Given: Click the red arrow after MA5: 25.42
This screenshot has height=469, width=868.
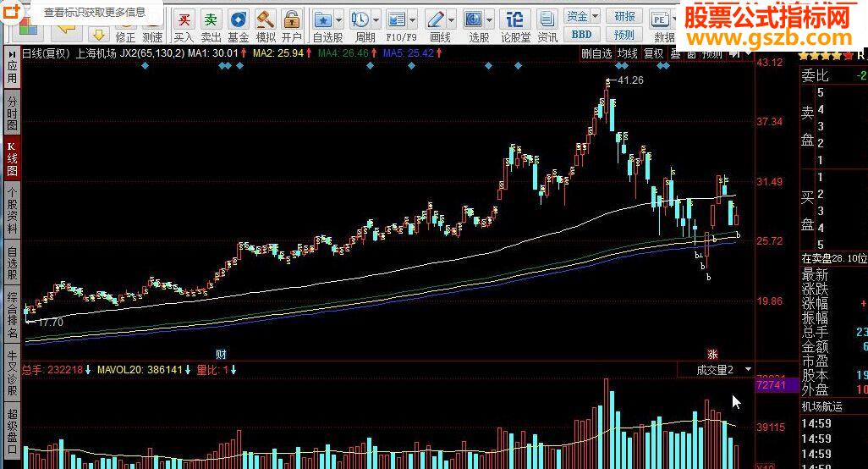Looking at the screenshot, I should coord(440,53).
